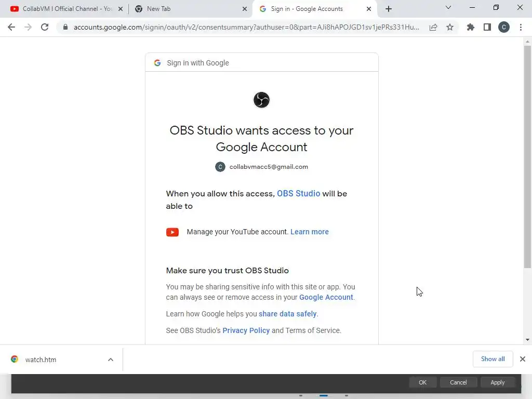This screenshot has height=399, width=532.
Task: Click the Chrome icon of watch.htm download
Action: [14, 359]
